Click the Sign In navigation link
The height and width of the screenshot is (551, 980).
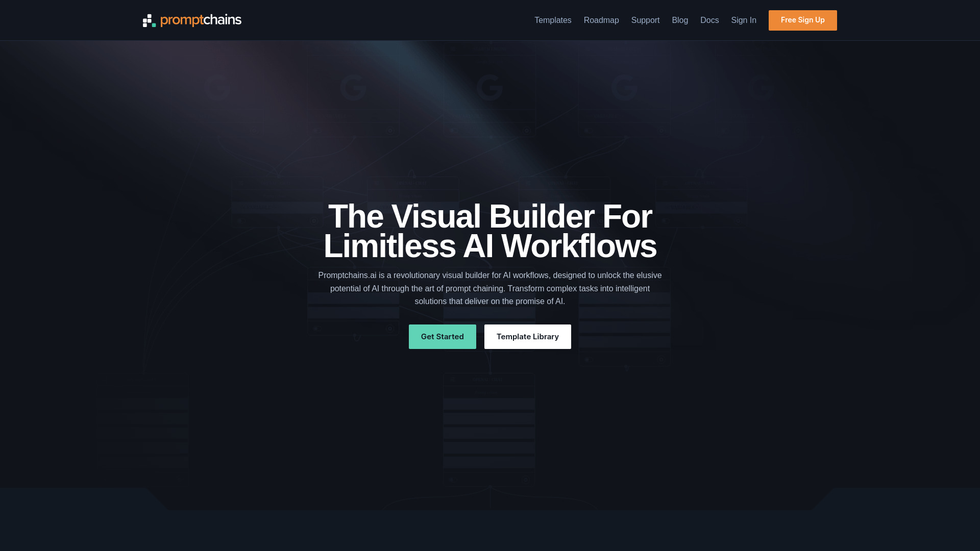pyautogui.click(x=743, y=20)
